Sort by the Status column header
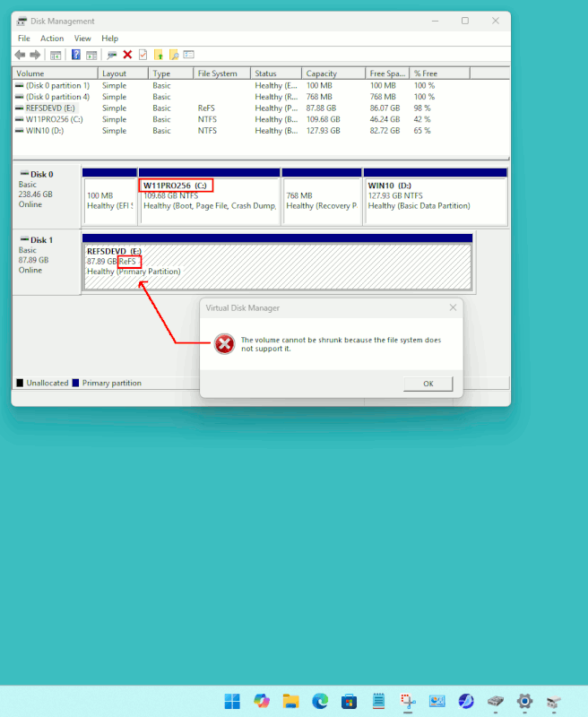 pyautogui.click(x=276, y=73)
